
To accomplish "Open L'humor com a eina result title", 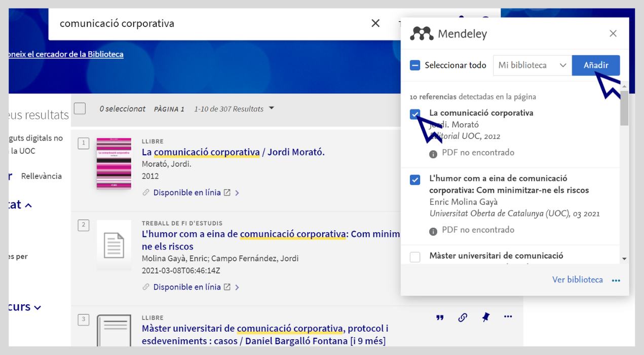I will (271, 240).
